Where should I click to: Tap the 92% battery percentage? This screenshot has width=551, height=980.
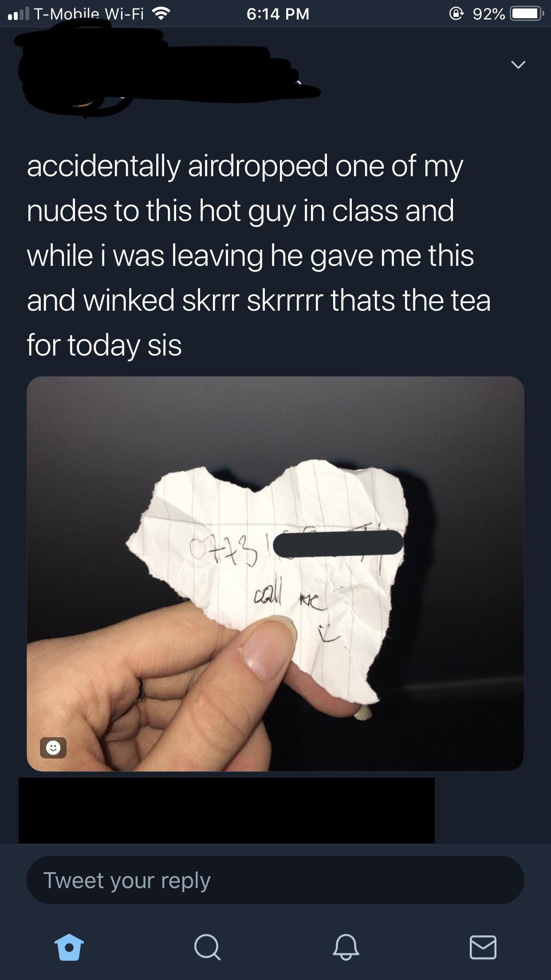(489, 14)
